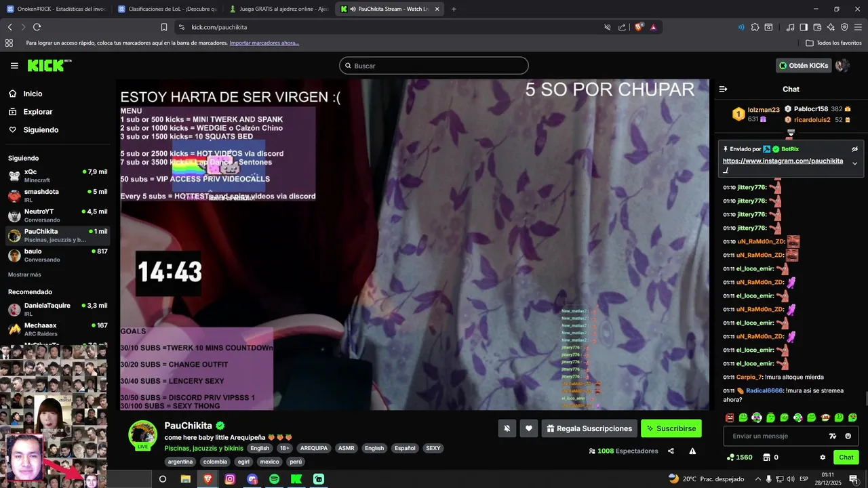Expand the pinned message chevron
The height and width of the screenshot is (488, 868).
854,163
